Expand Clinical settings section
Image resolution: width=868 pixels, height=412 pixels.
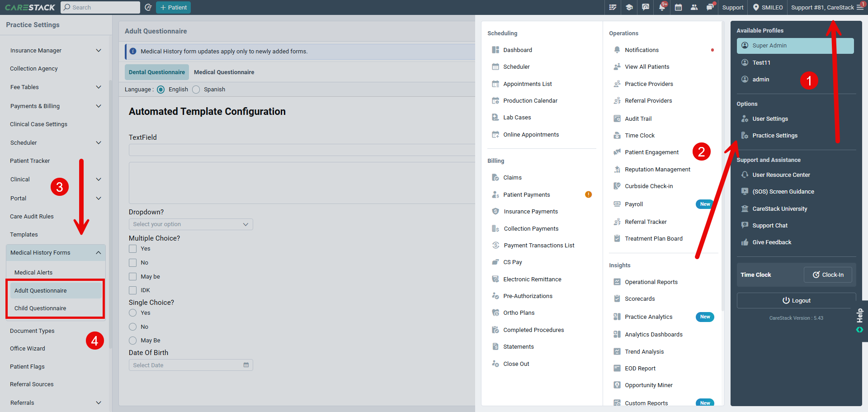[99, 180]
